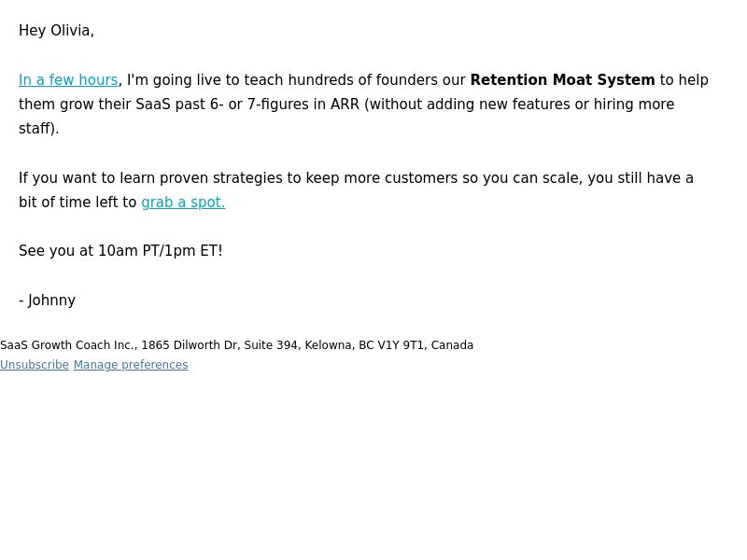Screen dimensions: 747x560
Task: Click the word "staff)." ending the first paragraph
Action: pyautogui.click(x=38, y=129)
